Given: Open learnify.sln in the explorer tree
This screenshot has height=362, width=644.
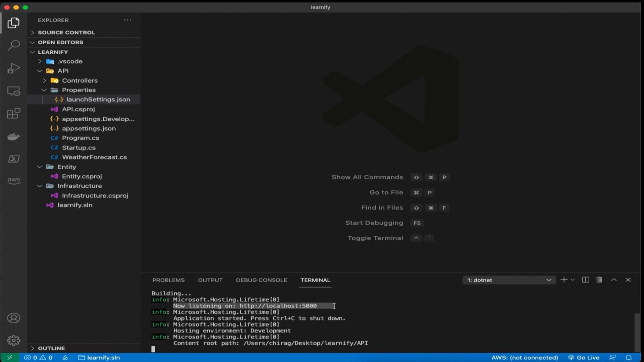Looking at the screenshot, I should (x=84, y=205).
